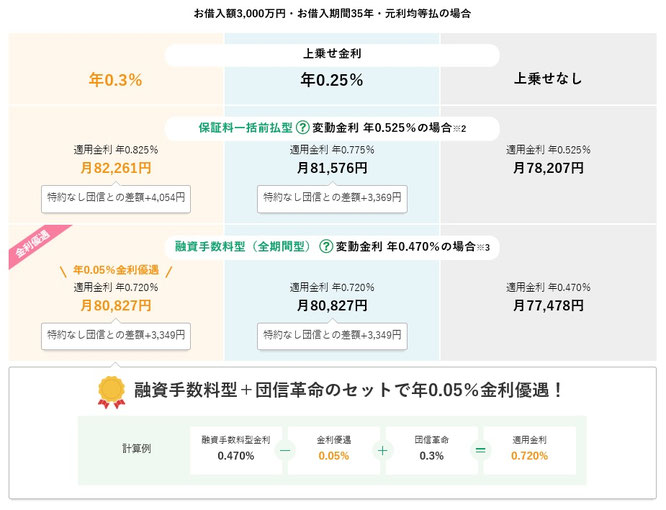This screenshot has height=510, width=666.
Task: Select the monthly payment 月77,478円
Action: coord(548,306)
